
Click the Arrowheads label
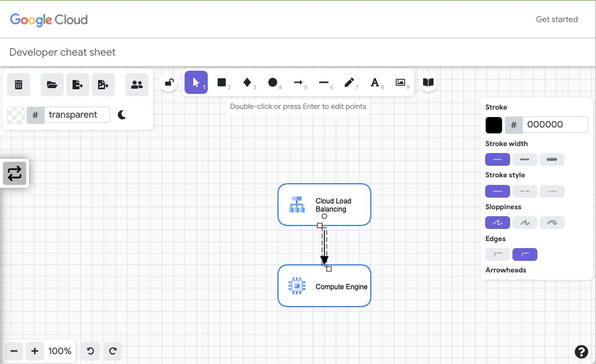pyautogui.click(x=505, y=270)
